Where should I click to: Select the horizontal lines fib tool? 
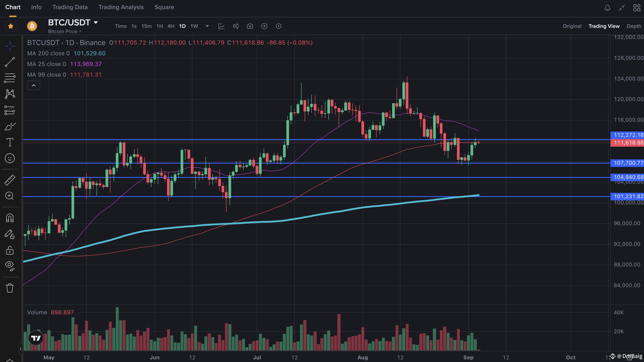[10, 78]
